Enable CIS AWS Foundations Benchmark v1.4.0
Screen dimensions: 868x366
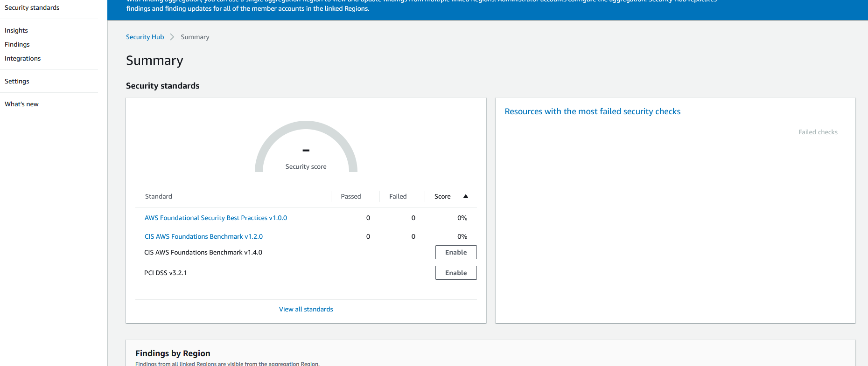[455, 252]
